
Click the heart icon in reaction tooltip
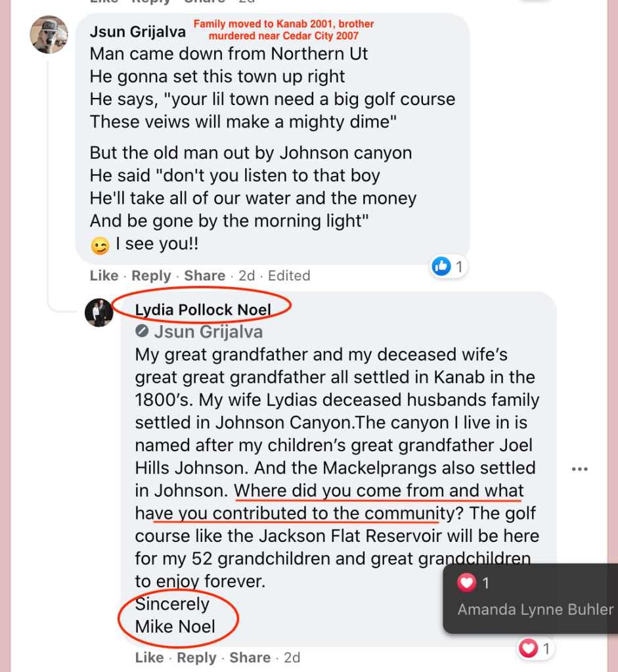466,583
